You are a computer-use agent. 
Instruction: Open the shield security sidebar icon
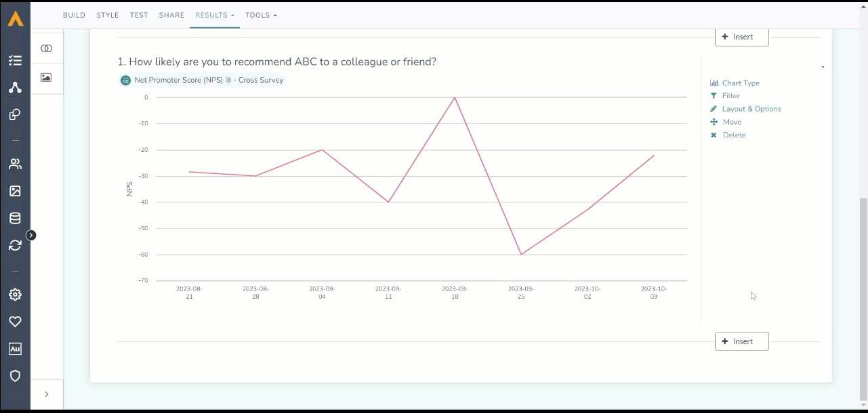click(15, 376)
